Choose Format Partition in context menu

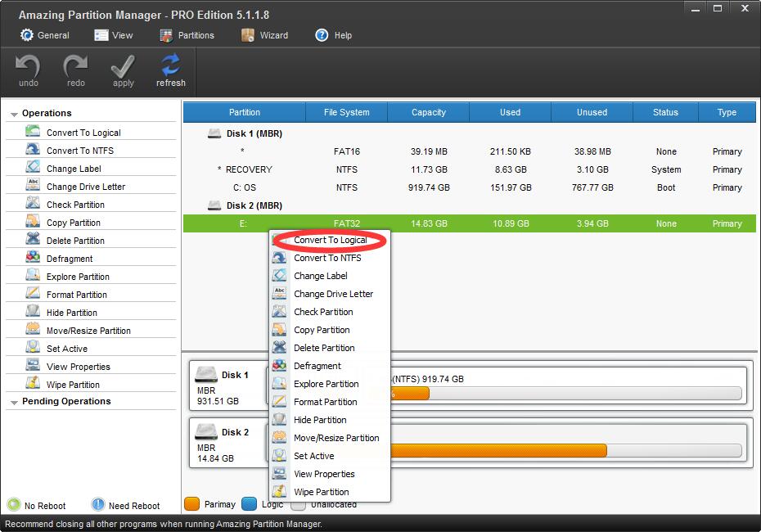330,401
